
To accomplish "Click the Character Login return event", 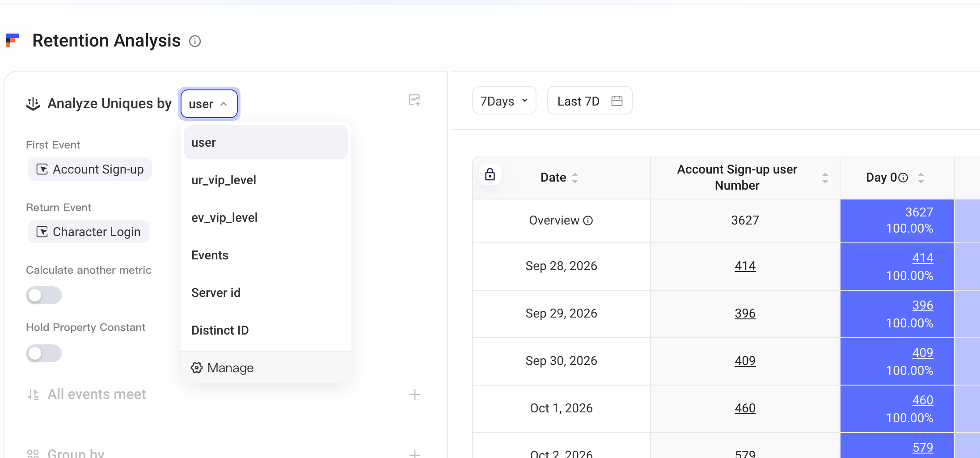I will click(89, 232).
